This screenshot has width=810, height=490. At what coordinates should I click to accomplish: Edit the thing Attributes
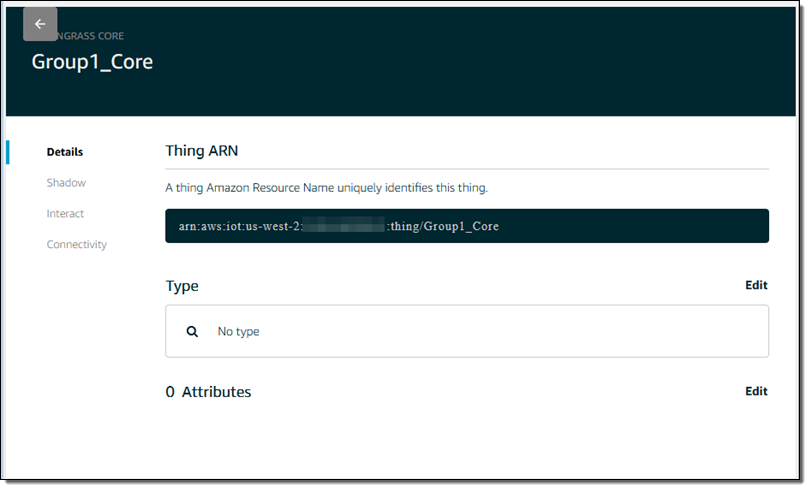756,391
